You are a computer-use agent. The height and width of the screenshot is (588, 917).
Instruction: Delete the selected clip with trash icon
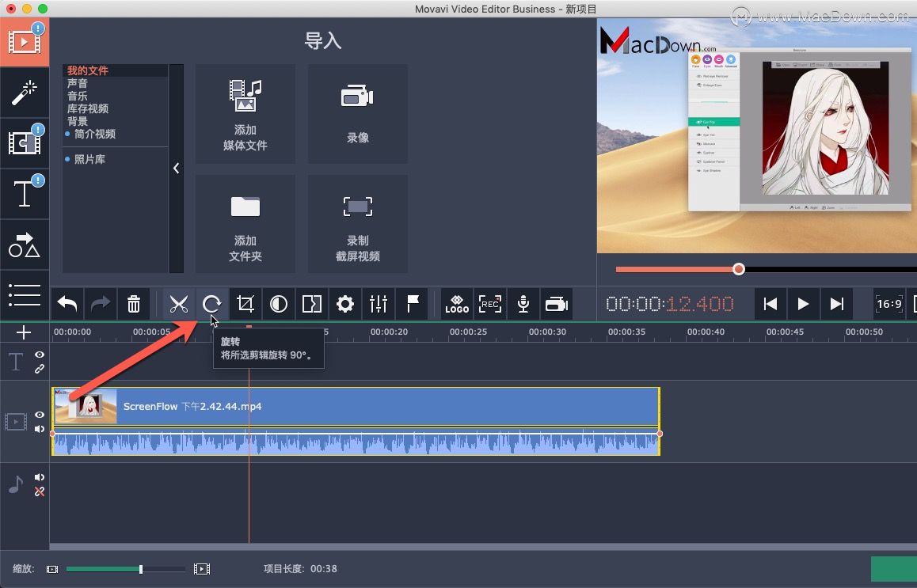point(134,304)
